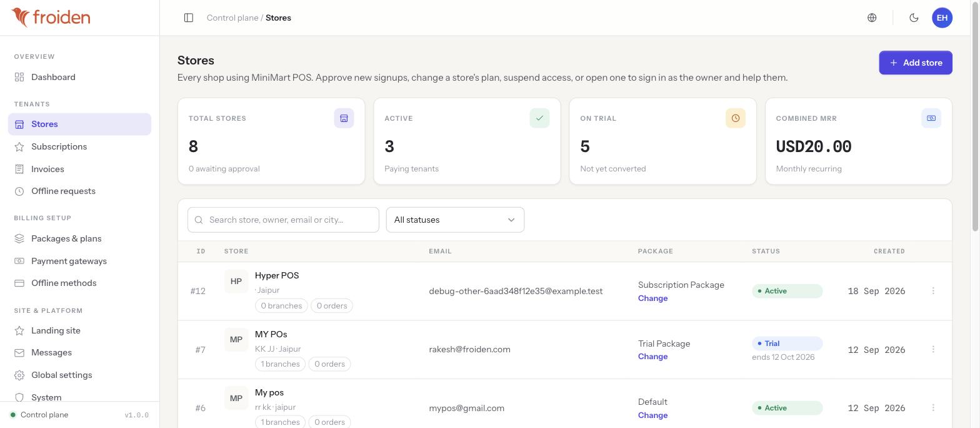Open Landing site page

coord(79,330)
